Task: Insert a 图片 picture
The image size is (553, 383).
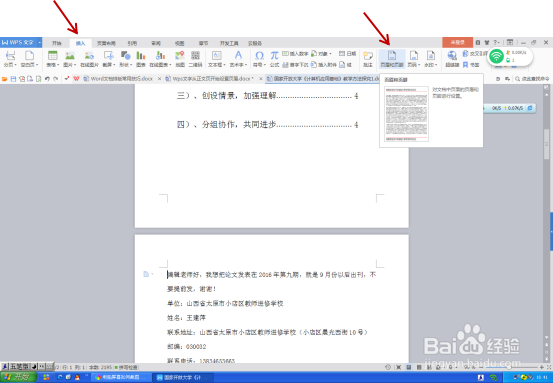Action: [69, 59]
